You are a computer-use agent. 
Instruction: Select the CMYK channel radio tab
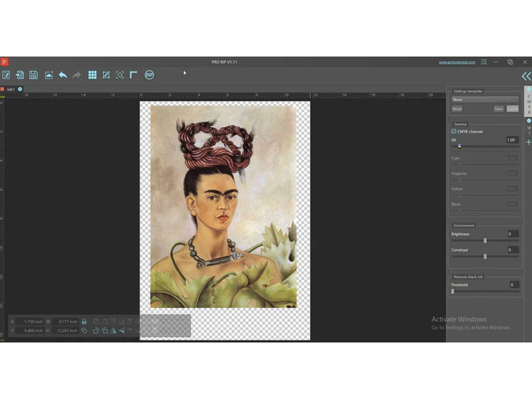529,88
